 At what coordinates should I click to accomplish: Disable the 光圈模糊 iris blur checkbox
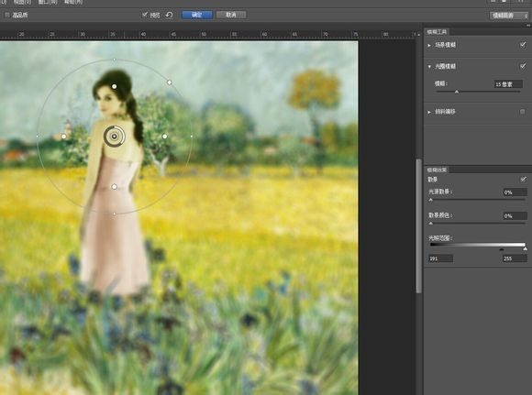pos(523,66)
